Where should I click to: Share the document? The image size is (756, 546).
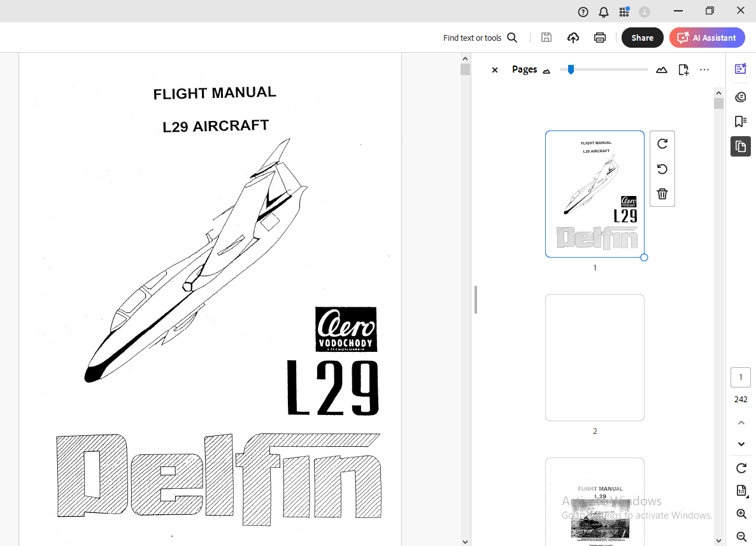click(642, 37)
